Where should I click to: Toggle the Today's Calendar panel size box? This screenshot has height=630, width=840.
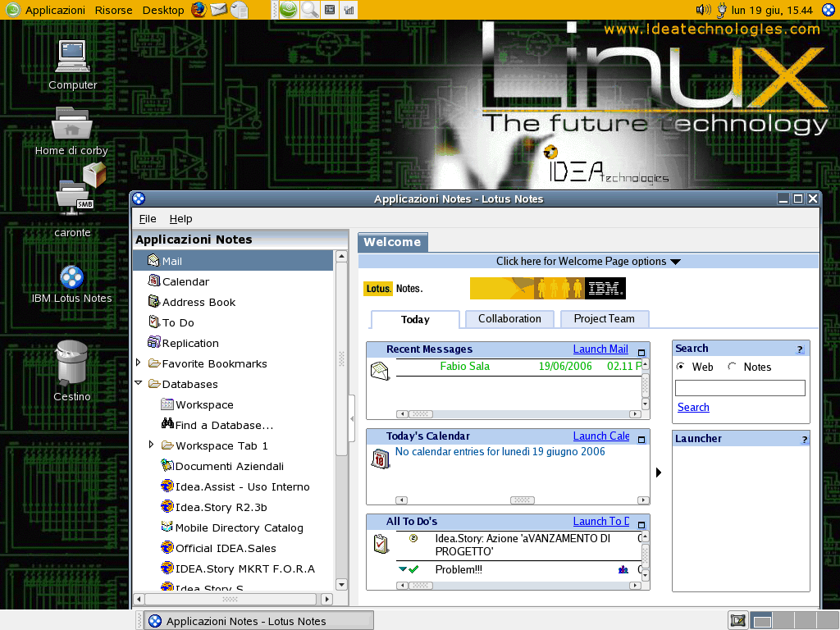pos(641,440)
